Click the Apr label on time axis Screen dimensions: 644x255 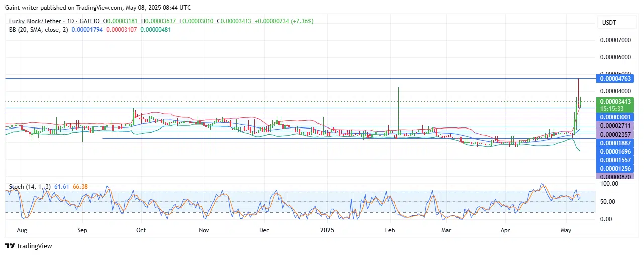[x=506, y=230]
